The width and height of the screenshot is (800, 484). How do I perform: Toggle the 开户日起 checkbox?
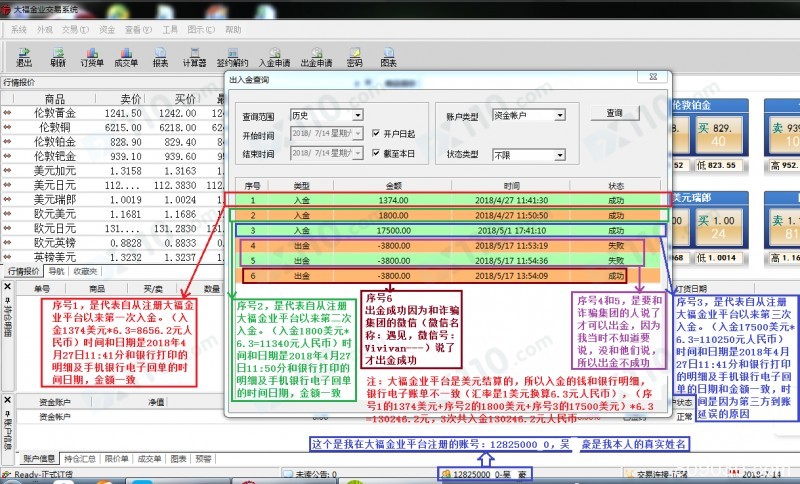[x=376, y=134]
